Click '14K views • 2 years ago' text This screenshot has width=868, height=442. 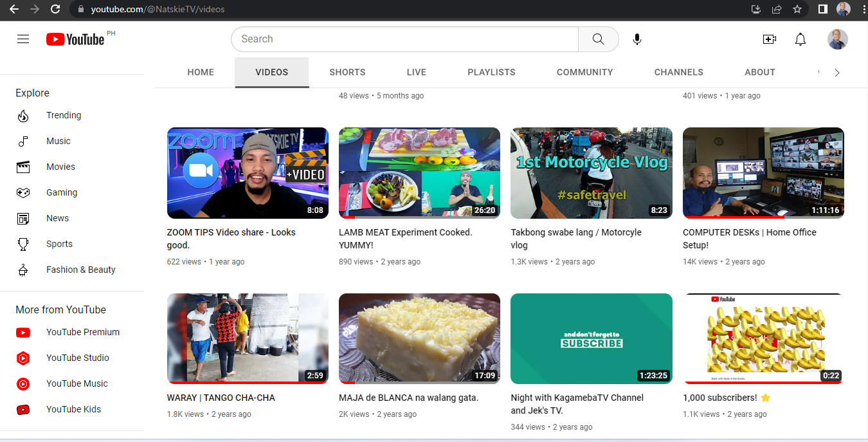pos(723,262)
